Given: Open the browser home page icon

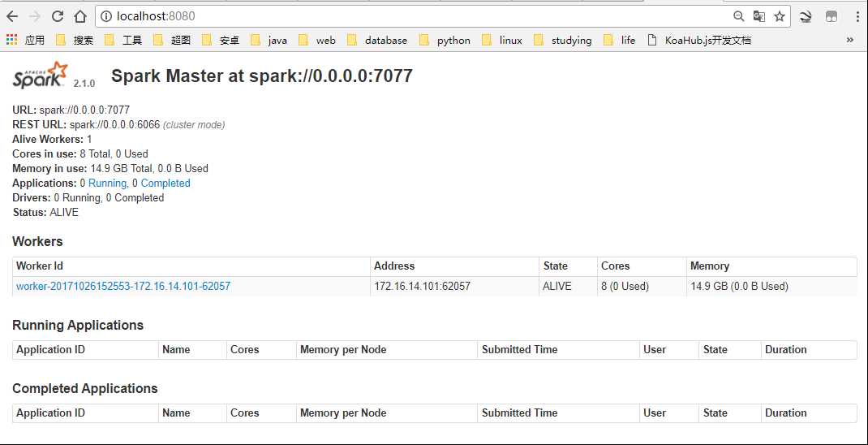Looking at the screenshot, I should tap(80, 16).
